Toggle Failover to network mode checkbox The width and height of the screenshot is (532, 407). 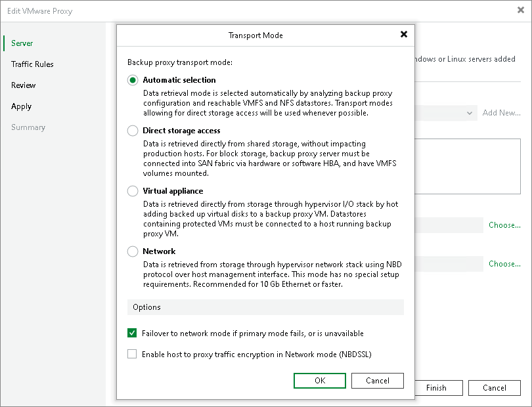click(x=132, y=333)
